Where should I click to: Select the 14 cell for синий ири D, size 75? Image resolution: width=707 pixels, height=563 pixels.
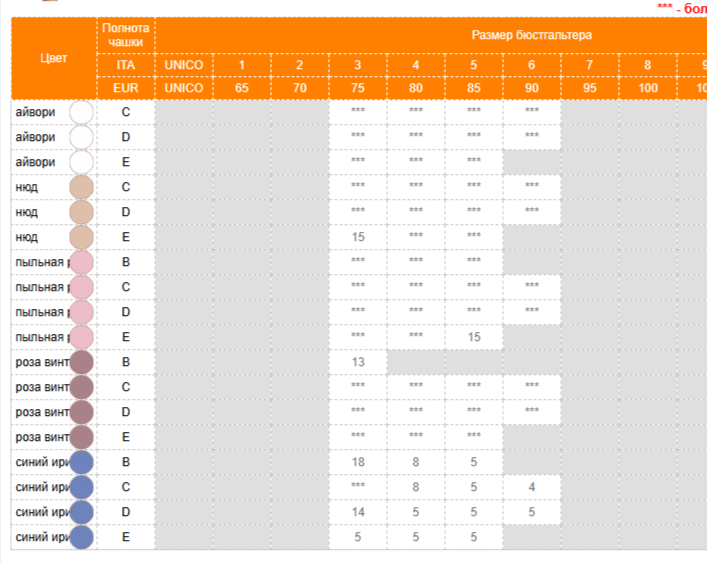point(358,512)
